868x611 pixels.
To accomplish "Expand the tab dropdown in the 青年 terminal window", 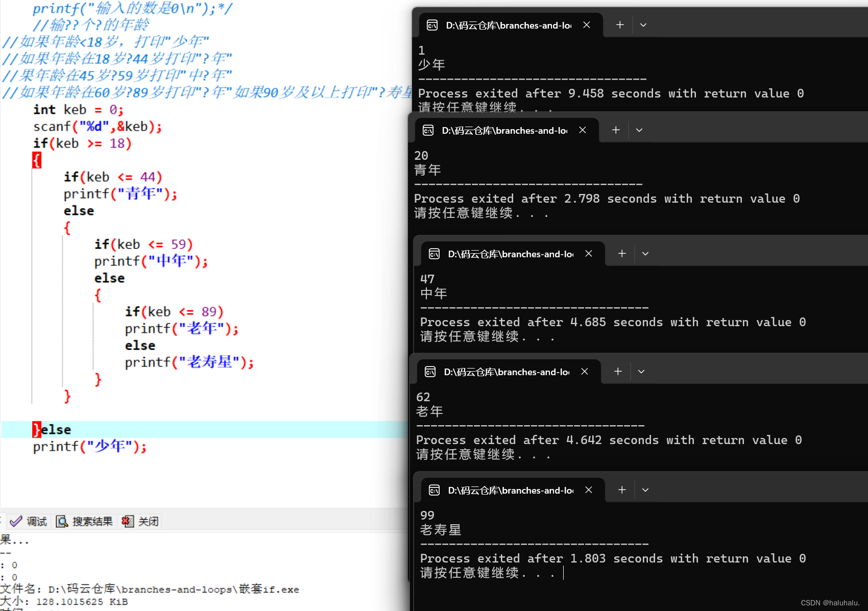I will (x=639, y=130).
